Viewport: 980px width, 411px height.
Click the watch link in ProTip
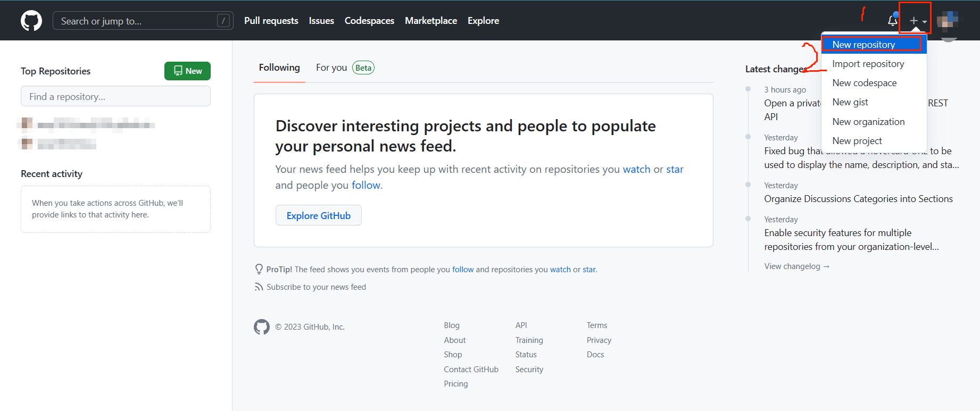[x=560, y=270]
